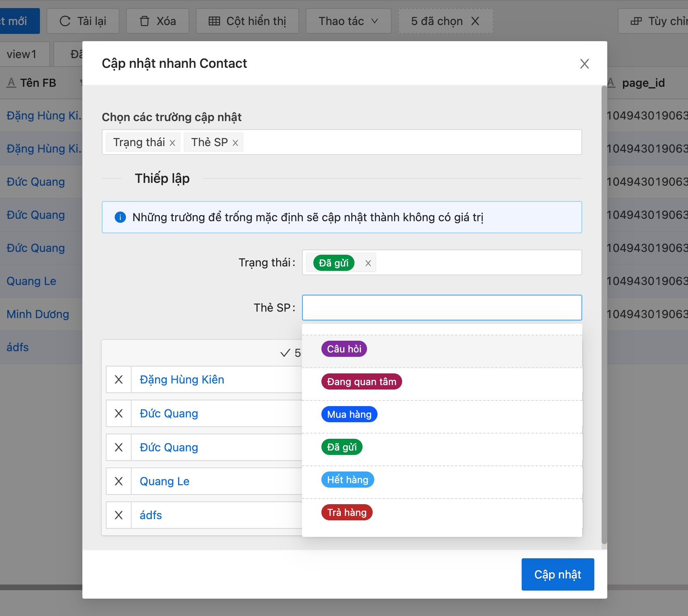Remove the Trạng thái field tag

tap(172, 143)
